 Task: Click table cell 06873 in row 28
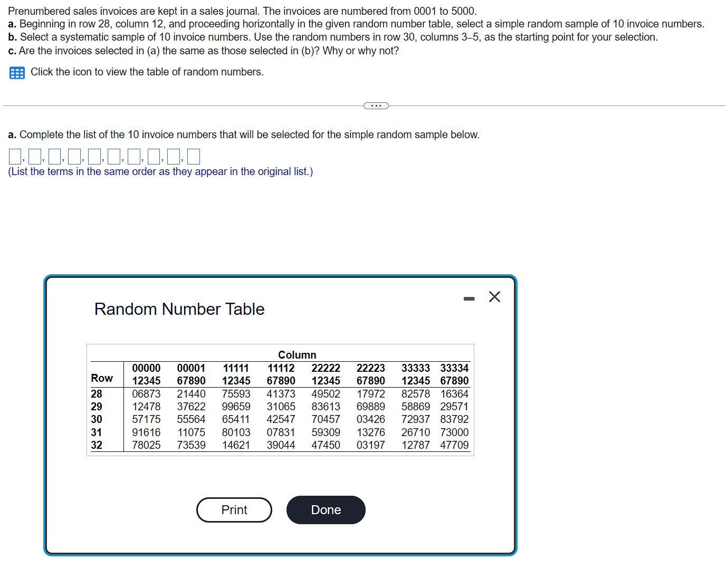(x=146, y=394)
